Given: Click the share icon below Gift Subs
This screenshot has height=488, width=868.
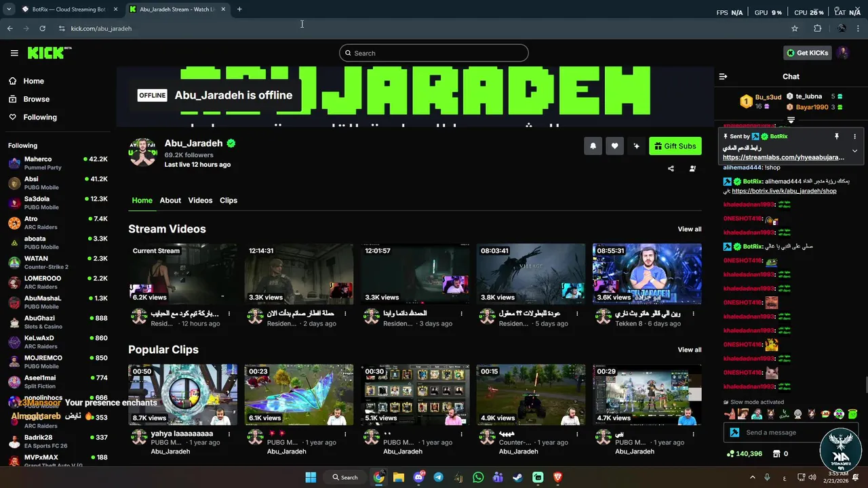Looking at the screenshot, I should click(x=671, y=169).
